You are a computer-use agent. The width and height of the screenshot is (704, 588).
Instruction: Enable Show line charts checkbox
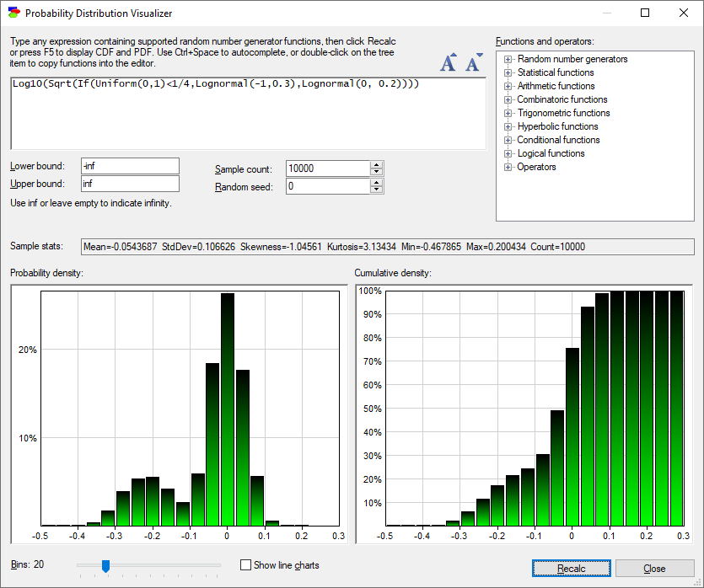245,565
